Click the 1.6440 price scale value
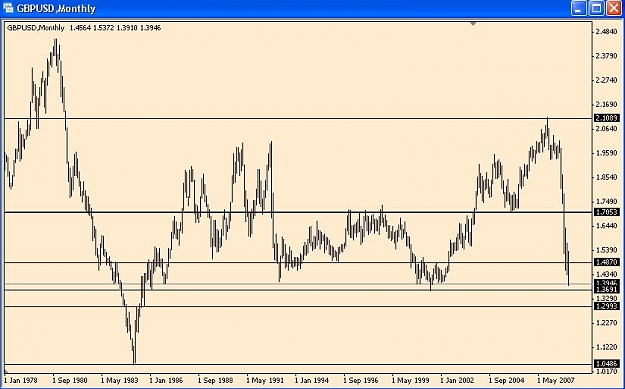 click(x=606, y=226)
